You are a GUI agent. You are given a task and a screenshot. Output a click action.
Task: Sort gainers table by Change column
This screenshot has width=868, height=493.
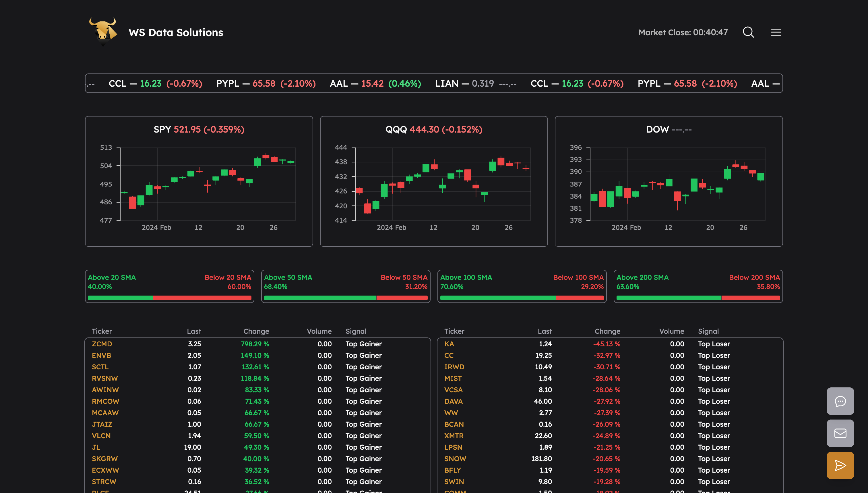[x=256, y=331]
